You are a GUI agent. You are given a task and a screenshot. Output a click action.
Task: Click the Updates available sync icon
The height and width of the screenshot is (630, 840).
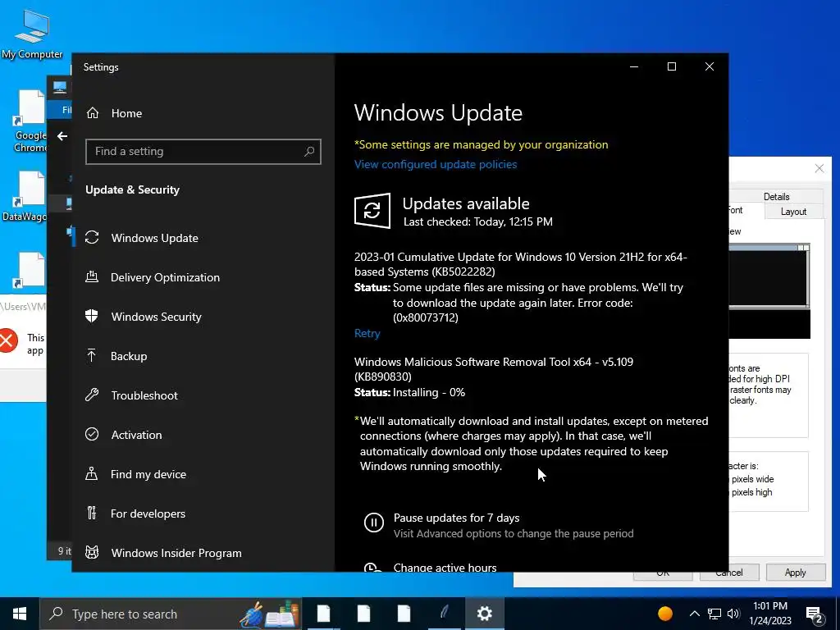372,211
